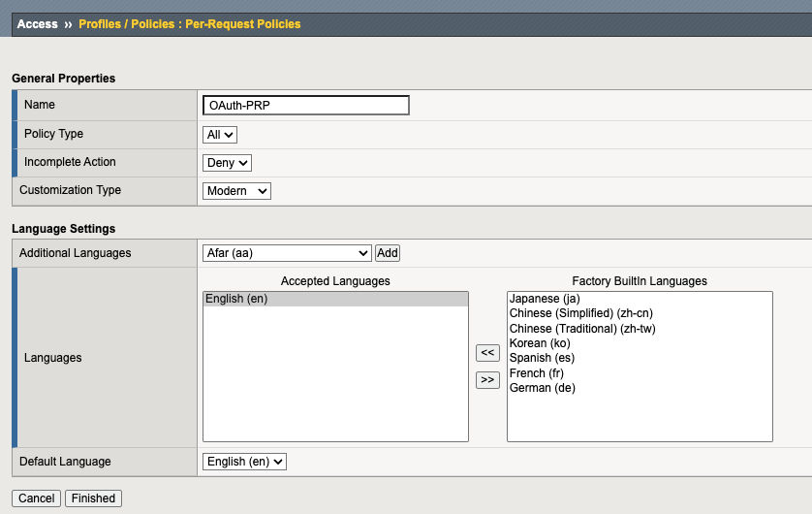Select French (fr) from the list

coord(536,373)
